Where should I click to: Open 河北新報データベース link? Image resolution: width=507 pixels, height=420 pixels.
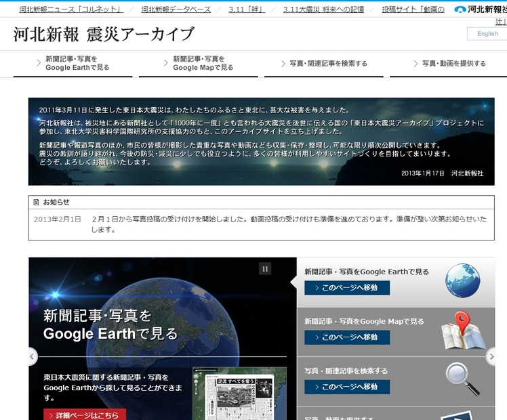tap(176, 9)
